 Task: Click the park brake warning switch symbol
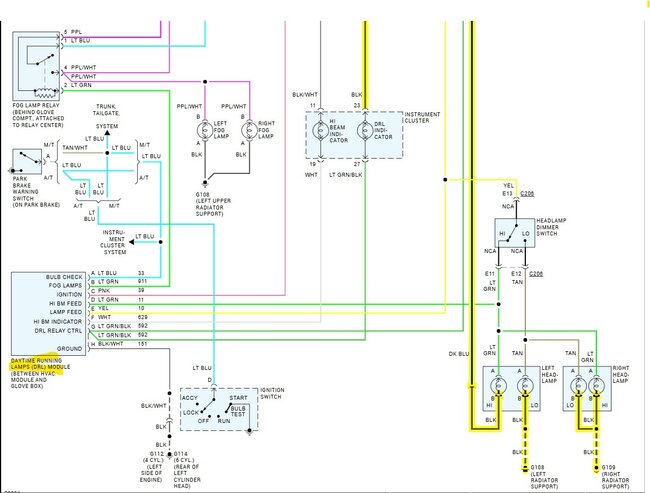pos(27,161)
